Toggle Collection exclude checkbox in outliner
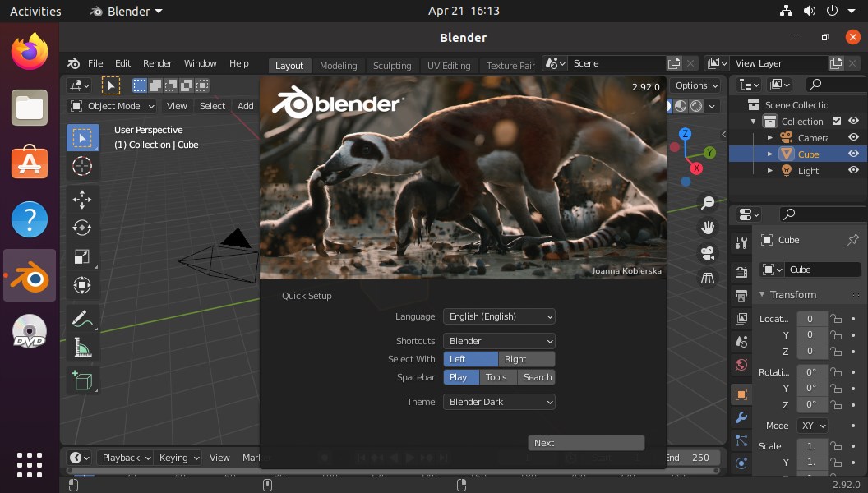 [x=837, y=121]
